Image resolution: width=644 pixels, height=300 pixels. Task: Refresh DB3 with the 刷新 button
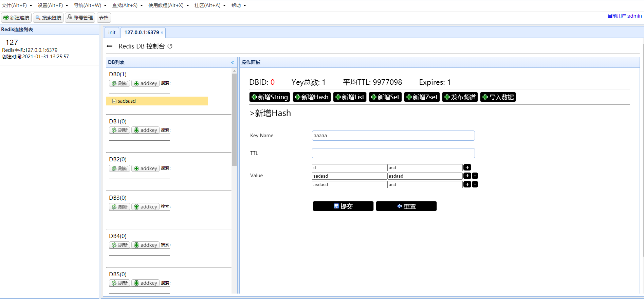(119, 207)
